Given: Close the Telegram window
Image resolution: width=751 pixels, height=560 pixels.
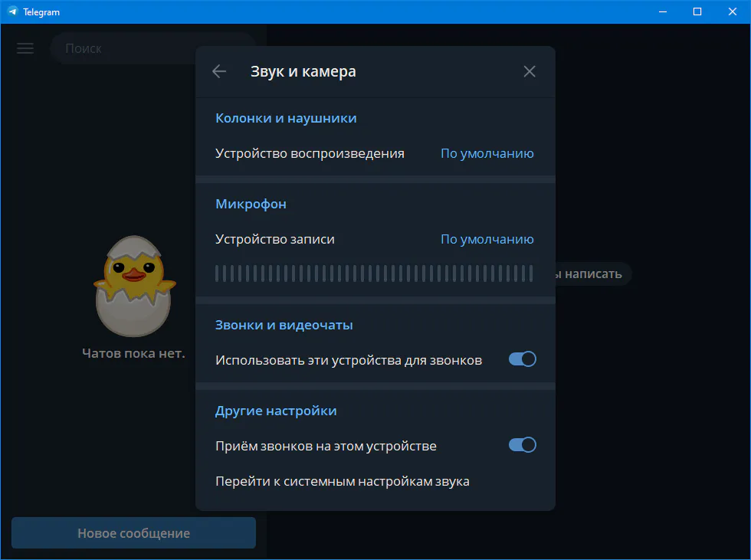Looking at the screenshot, I should (x=733, y=11).
